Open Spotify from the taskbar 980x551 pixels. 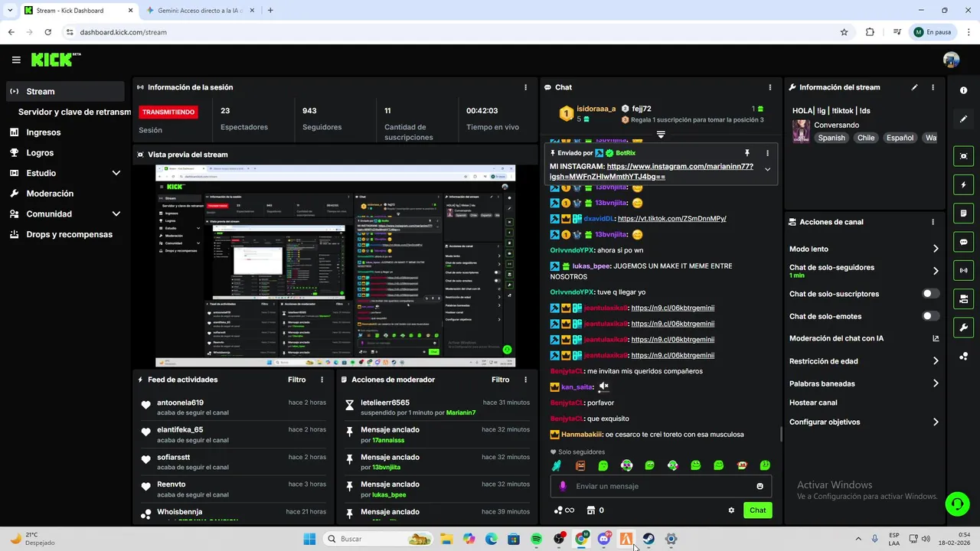(x=537, y=539)
